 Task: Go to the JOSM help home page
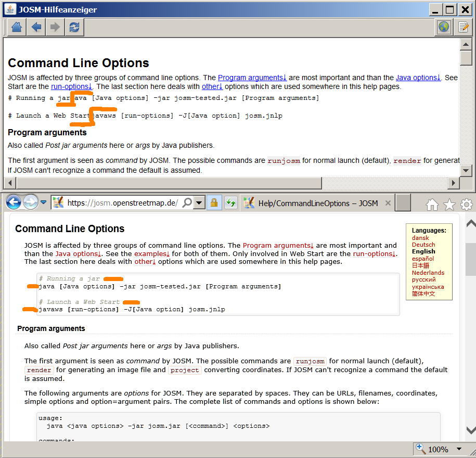click(x=17, y=28)
